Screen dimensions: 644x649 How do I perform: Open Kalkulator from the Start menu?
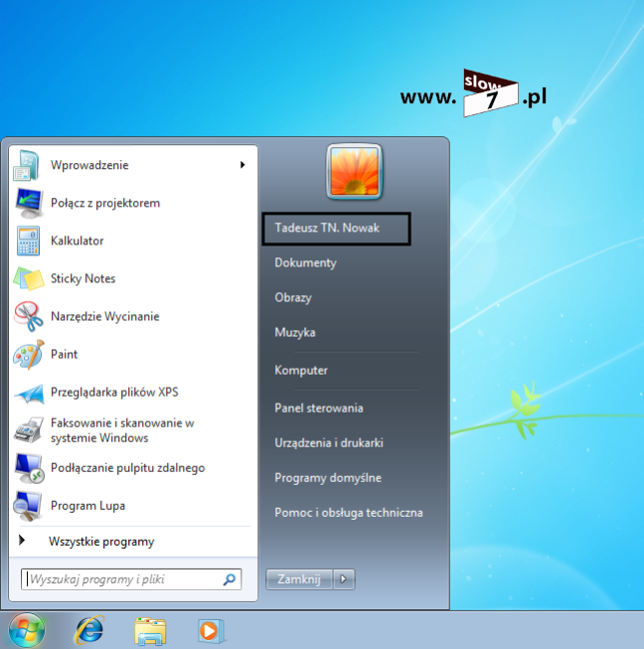coord(77,241)
